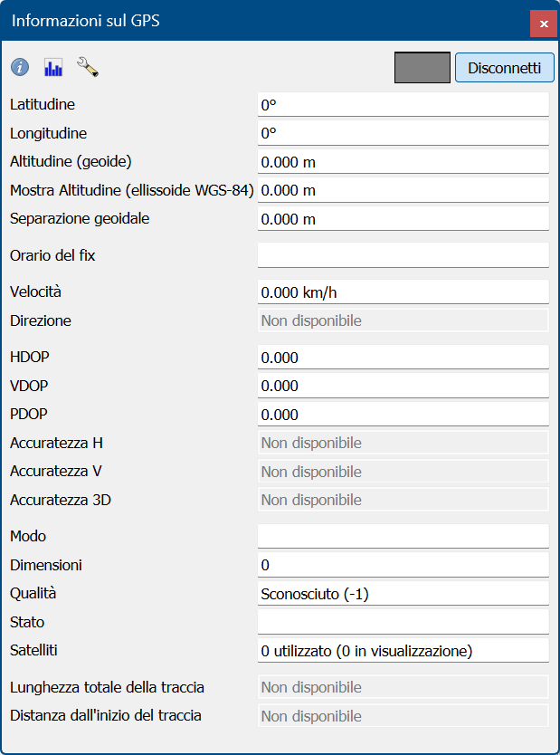
Task: Open GPS settings wrench icon
Action: [x=88, y=67]
